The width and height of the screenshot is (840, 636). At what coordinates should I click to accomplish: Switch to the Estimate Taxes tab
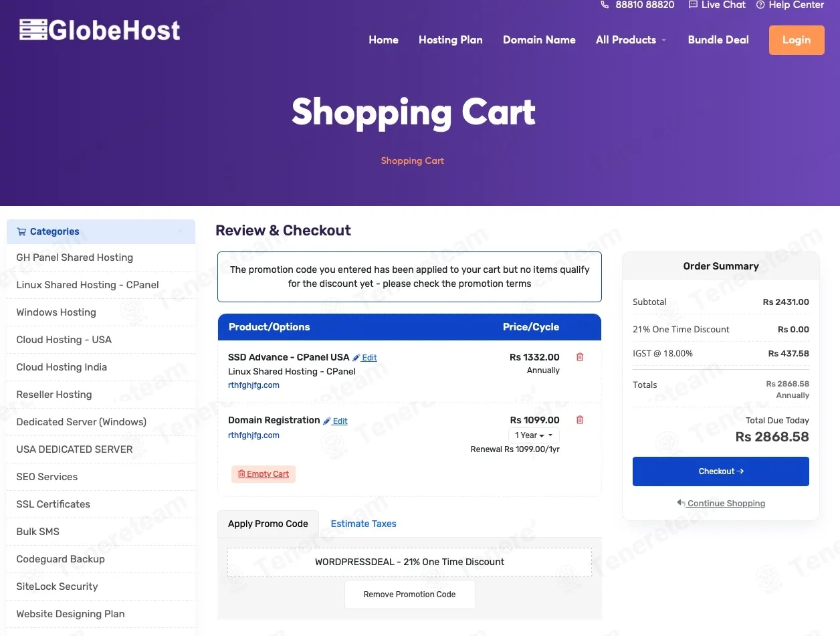tap(364, 524)
